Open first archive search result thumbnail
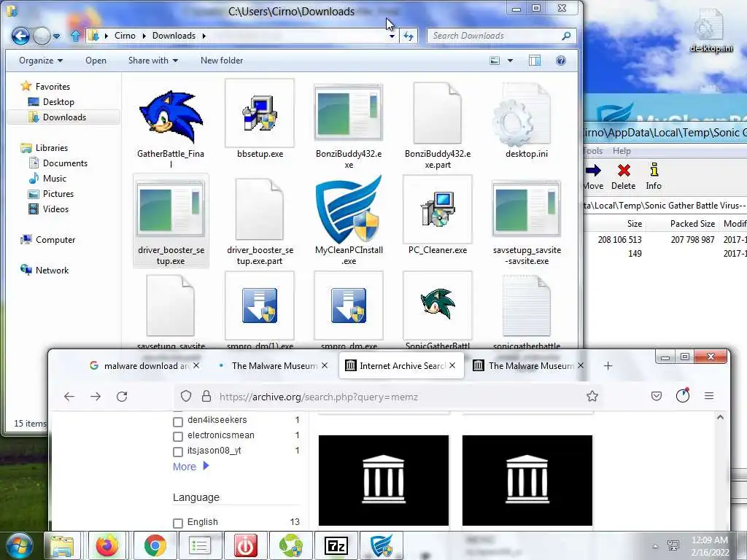747x560 pixels. pyautogui.click(x=384, y=481)
